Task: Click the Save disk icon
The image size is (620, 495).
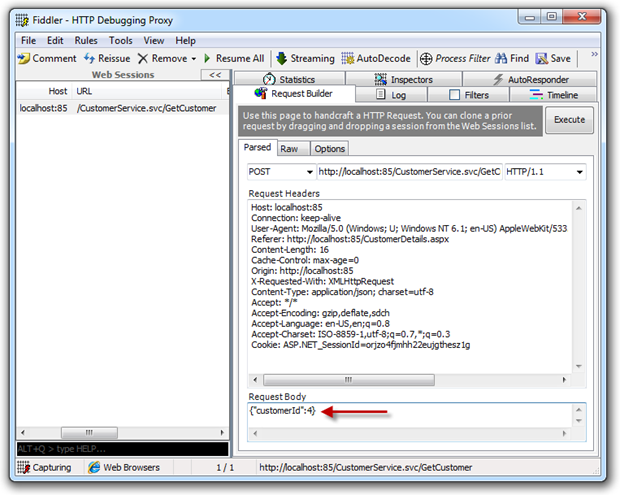Action: [541, 59]
